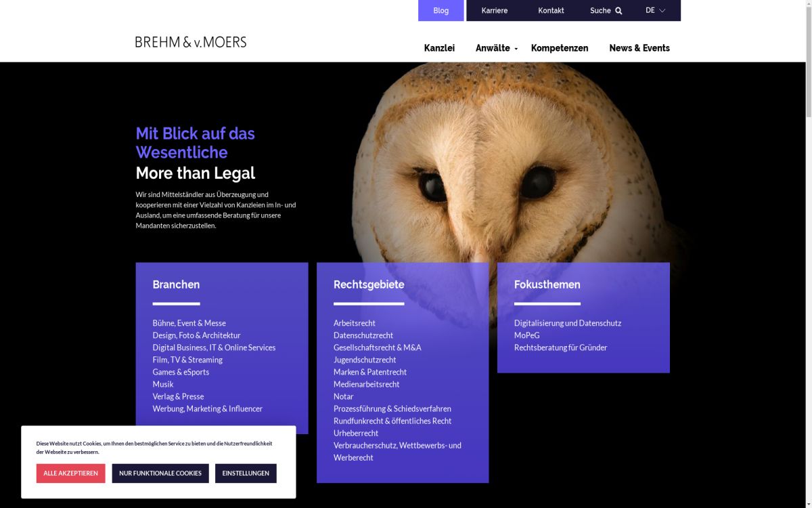
Task: Open Film, TV & Streaming link
Action: coord(187,360)
